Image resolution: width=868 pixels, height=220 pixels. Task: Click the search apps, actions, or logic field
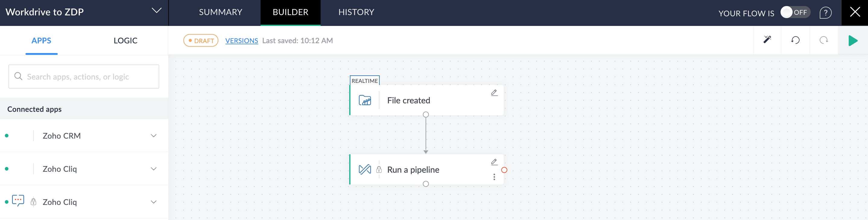point(84,77)
